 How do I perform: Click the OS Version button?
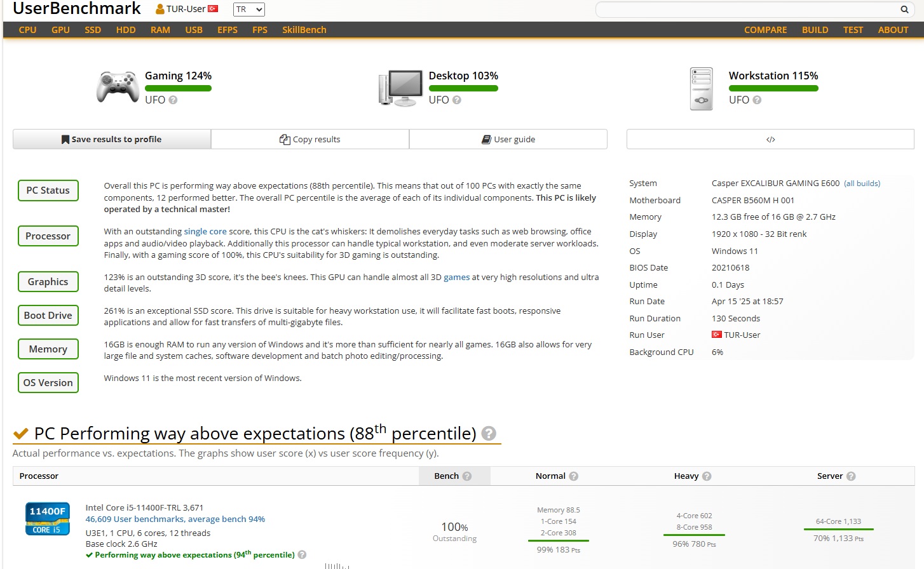click(x=48, y=383)
